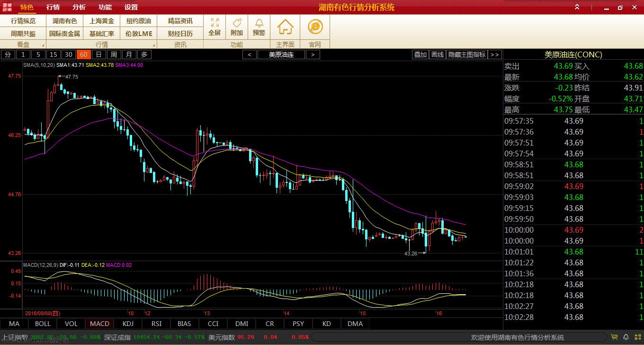Click 周期共振 button
Image resolution: width=644 pixels, height=345 pixels.
[23, 34]
